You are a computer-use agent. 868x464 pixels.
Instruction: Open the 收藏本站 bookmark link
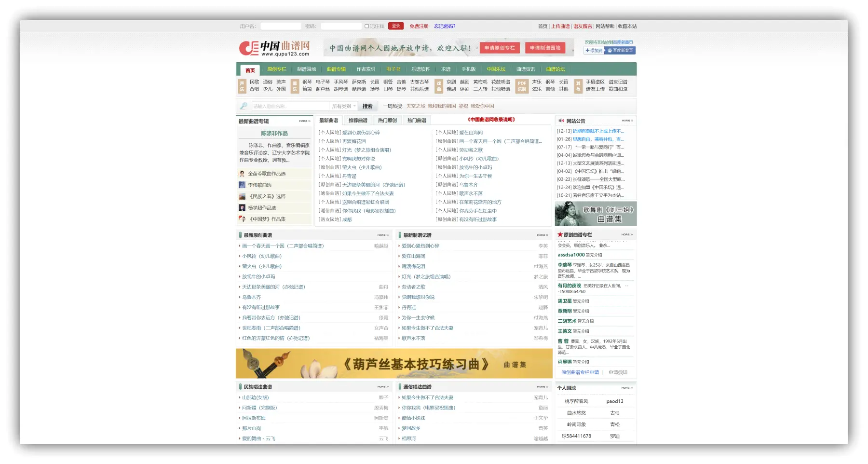pyautogui.click(x=627, y=27)
